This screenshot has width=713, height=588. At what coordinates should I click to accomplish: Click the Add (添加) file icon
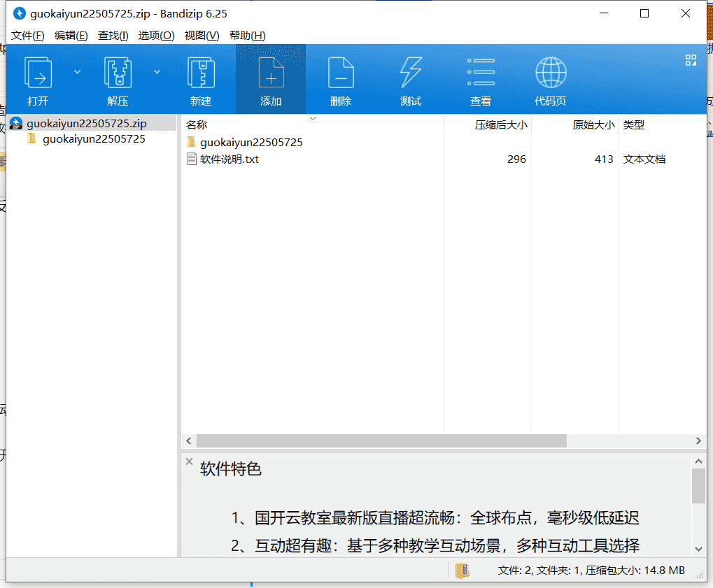271,72
